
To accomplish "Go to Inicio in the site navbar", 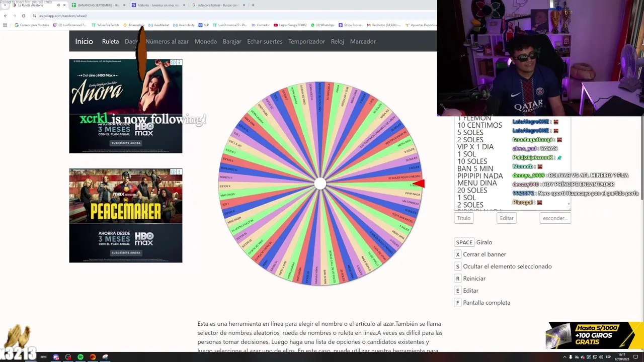I will 84,41.
